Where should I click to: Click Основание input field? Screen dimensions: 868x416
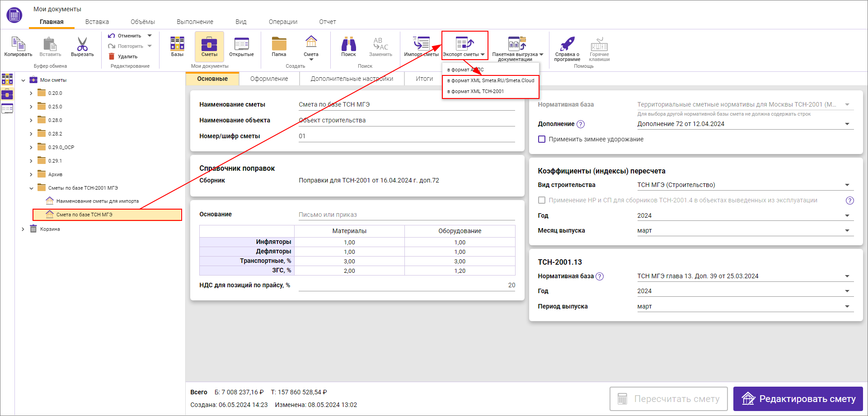tap(407, 215)
